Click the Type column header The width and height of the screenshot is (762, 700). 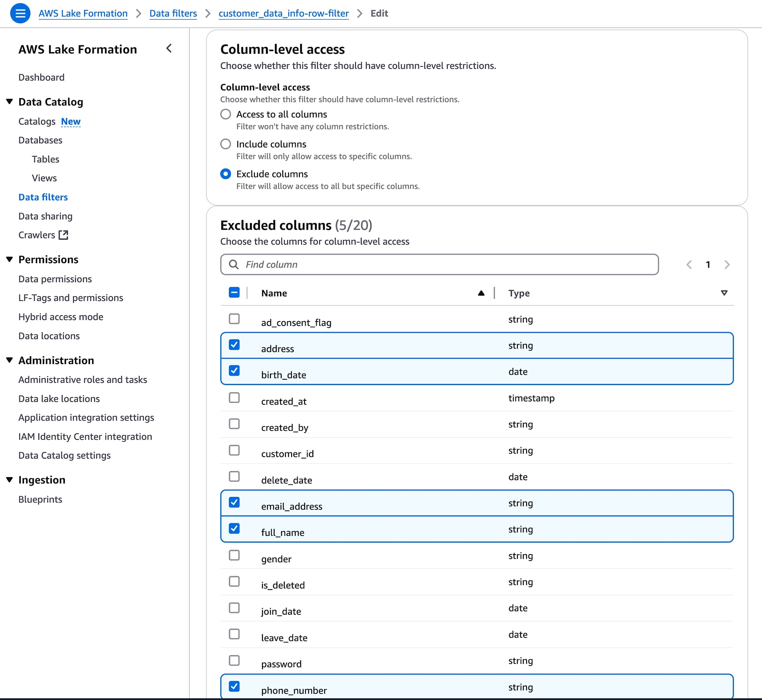[x=519, y=293]
